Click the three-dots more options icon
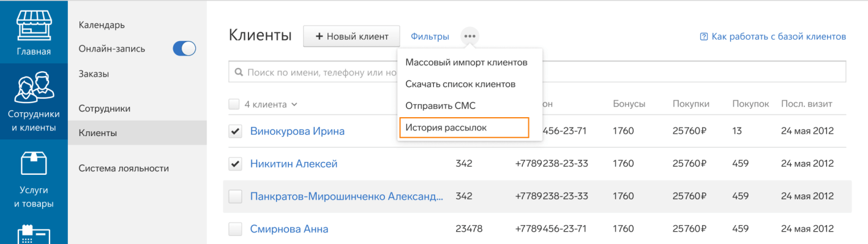The height and width of the screenshot is (244, 868). click(x=470, y=36)
